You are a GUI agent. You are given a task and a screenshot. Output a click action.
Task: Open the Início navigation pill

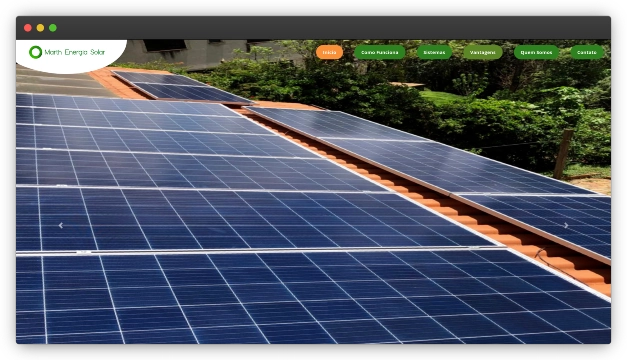click(x=329, y=52)
